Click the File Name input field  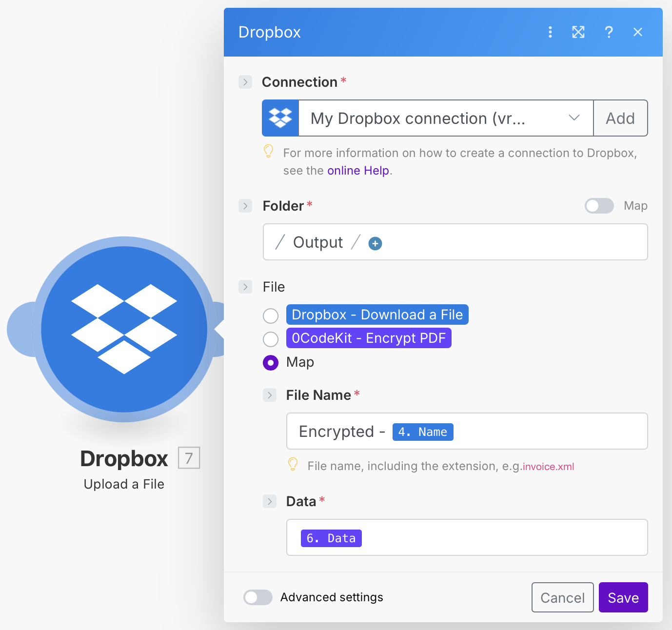click(x=467, y=431)
